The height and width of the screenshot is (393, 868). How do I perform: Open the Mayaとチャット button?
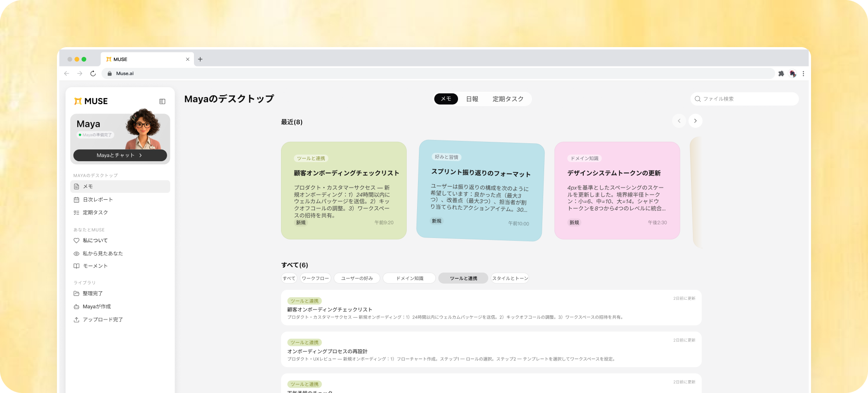click(x=120, y=155)
